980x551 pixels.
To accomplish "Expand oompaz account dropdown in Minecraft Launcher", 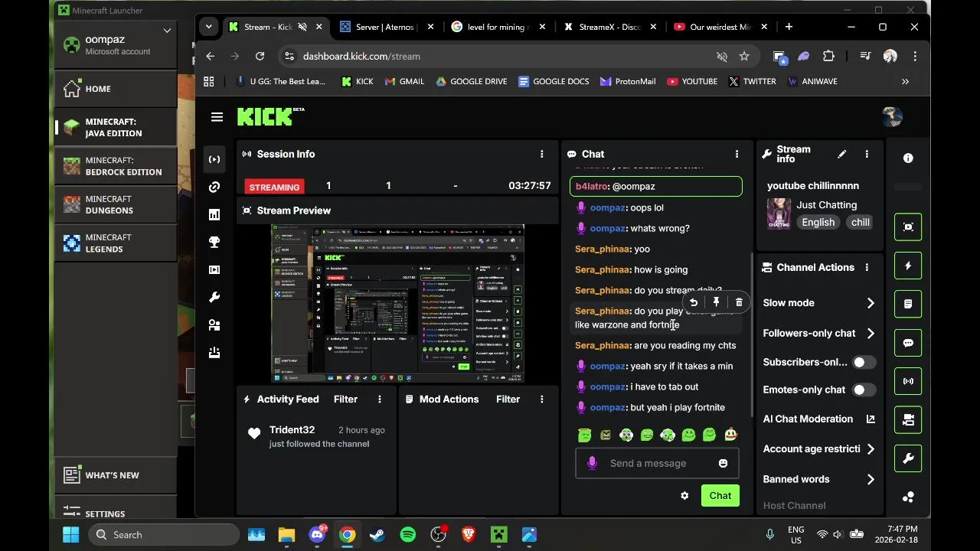I will pyautogui.click(x=167, y=31).
